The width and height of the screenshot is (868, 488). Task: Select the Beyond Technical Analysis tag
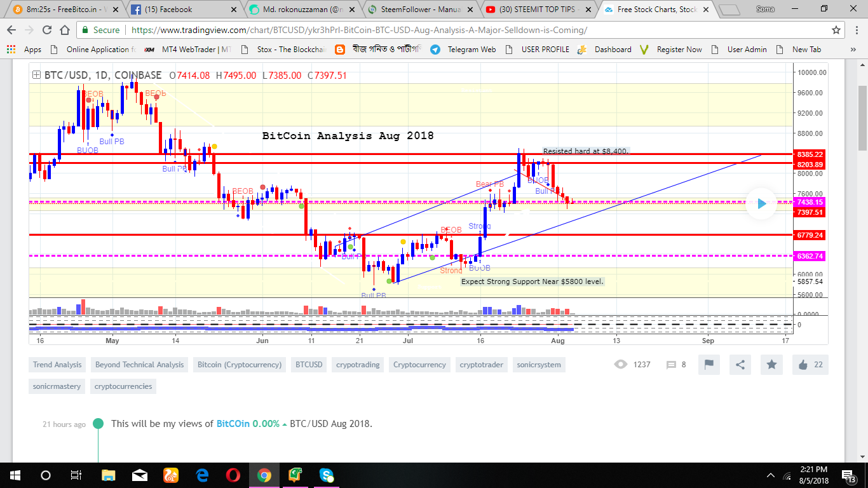tap(139, 365)
